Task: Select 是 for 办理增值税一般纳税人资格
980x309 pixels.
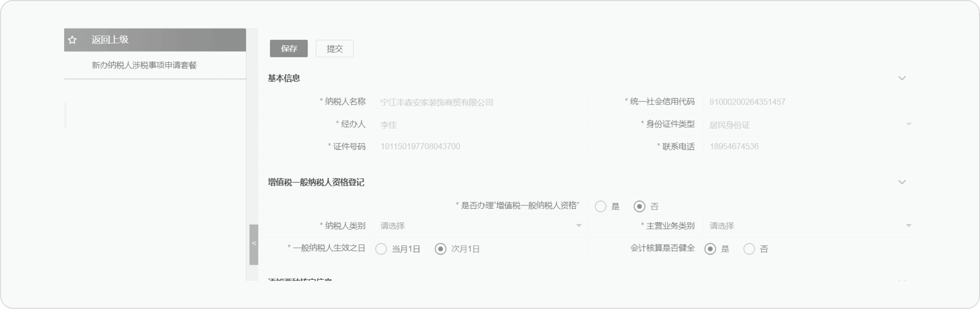Action: [600, 206]
